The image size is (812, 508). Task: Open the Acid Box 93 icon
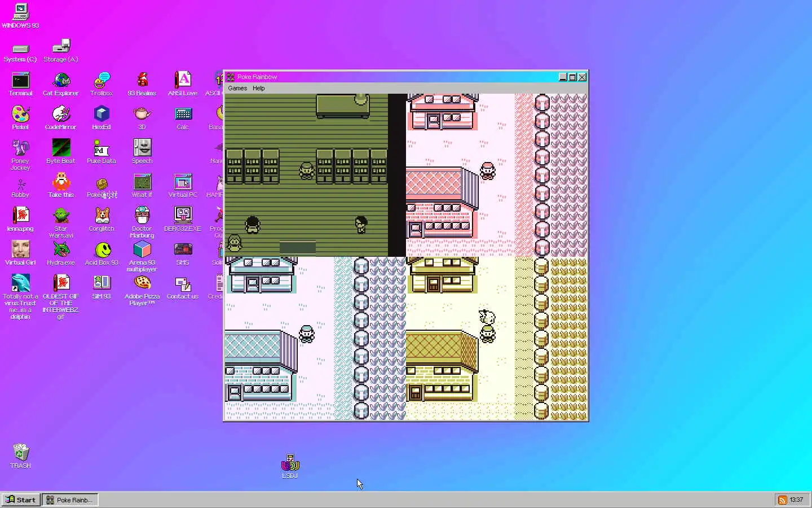tap(101, 253)
